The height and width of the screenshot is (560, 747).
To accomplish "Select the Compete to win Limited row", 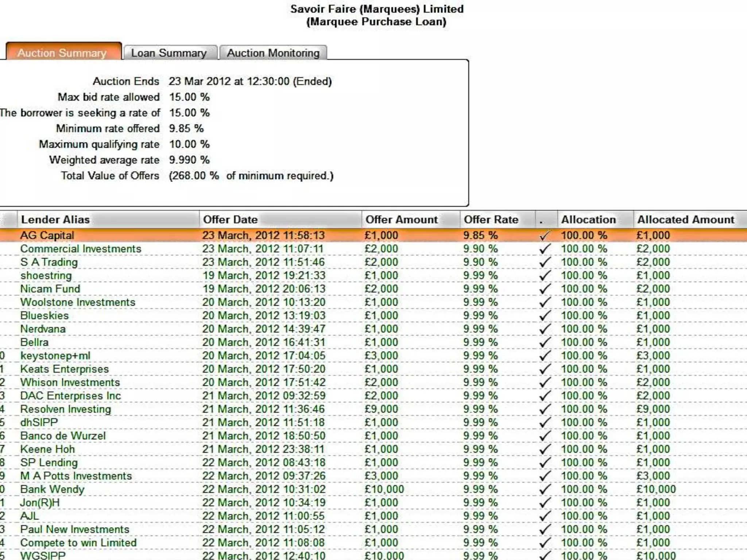I will pos(78,542).
